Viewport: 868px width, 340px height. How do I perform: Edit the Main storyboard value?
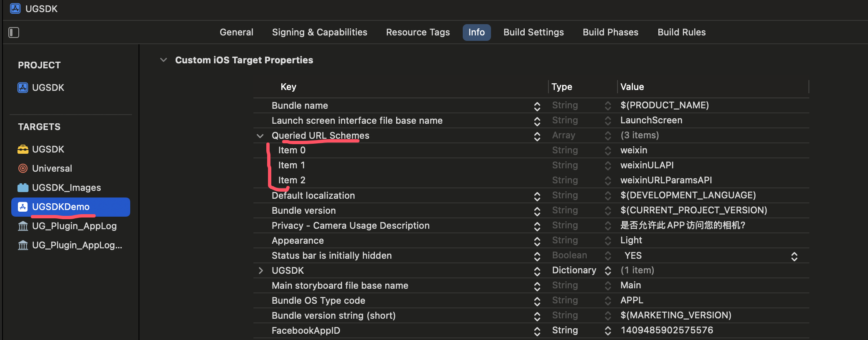click(630, 285)
